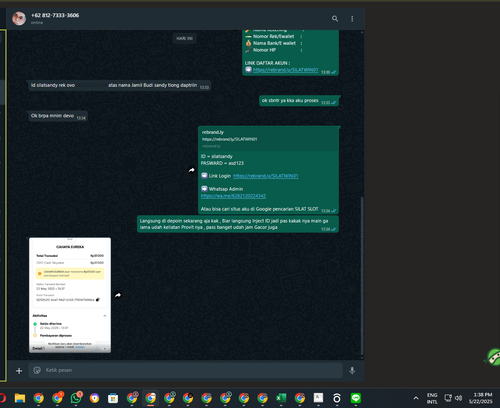Forward the rebrand.ly login details message
The image size is (500, 408).
click(x=192, y=170)
